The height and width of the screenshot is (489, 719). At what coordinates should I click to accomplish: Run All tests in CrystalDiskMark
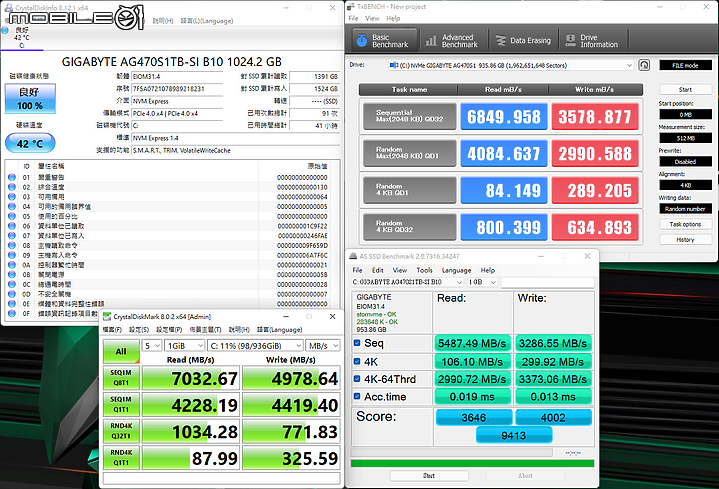coord(121,351)
